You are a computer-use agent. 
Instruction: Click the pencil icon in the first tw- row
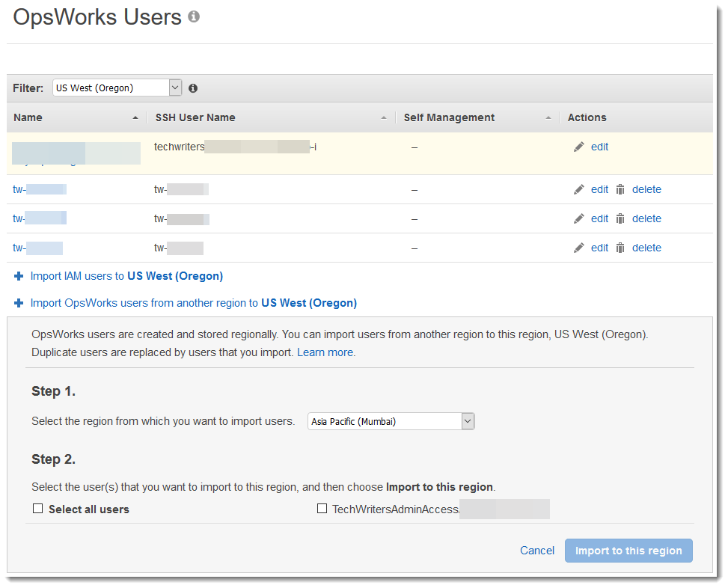pyautogui.click(x=578, y=190)
